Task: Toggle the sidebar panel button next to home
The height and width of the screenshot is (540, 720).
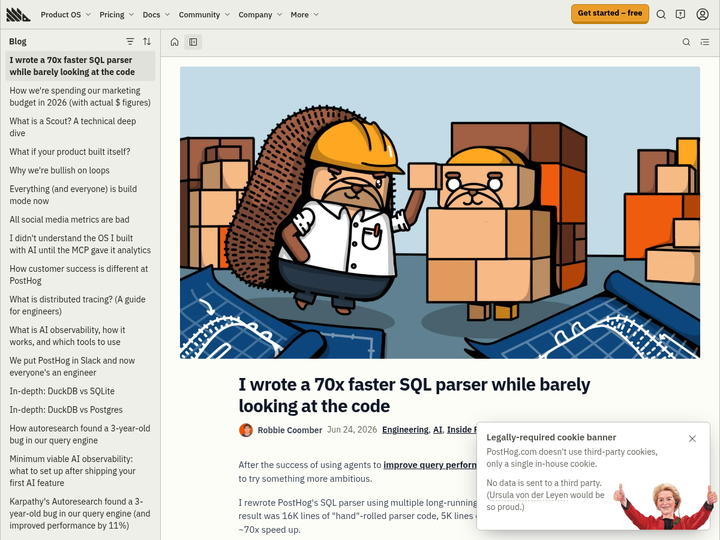Action: click(193, 42)
